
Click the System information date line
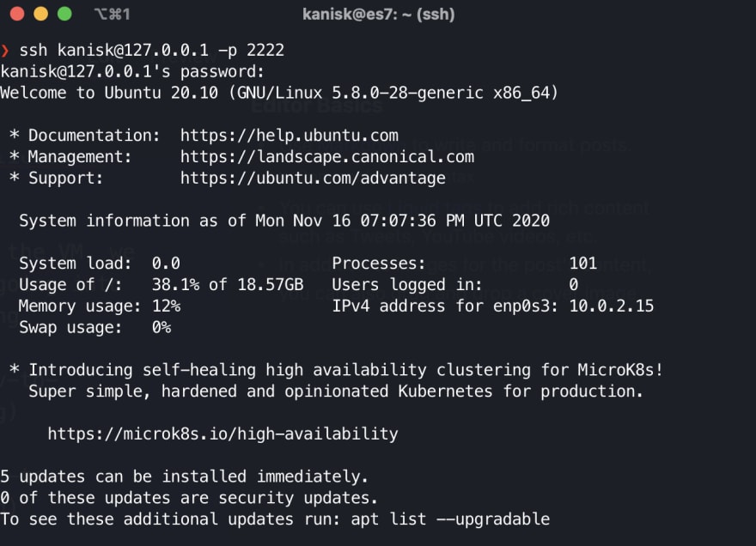pos(284,221)
